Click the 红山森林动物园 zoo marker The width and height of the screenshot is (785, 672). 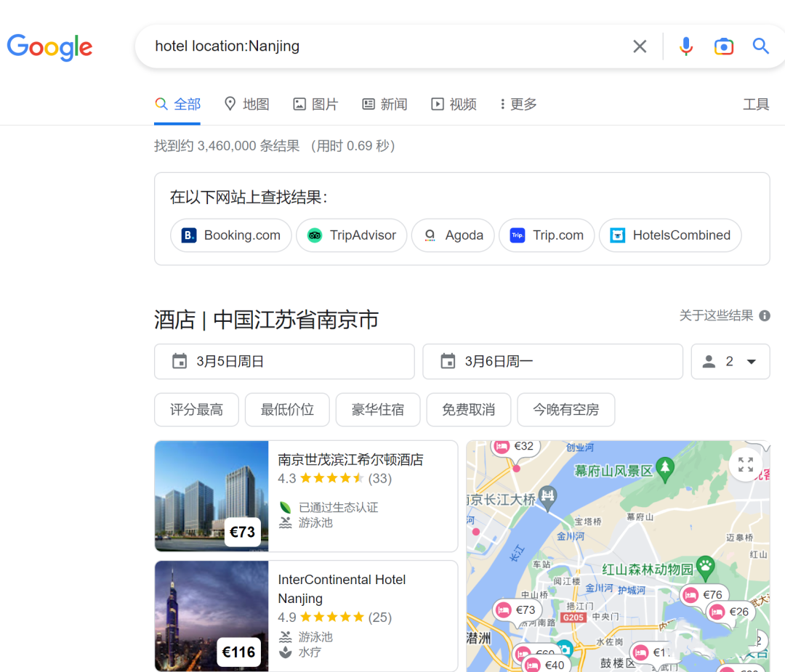(705, 567)
